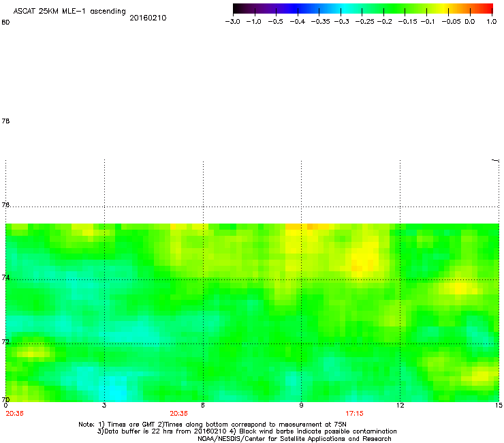
Task: Click the -0.4 color scale label
Action: pos(298,22)
